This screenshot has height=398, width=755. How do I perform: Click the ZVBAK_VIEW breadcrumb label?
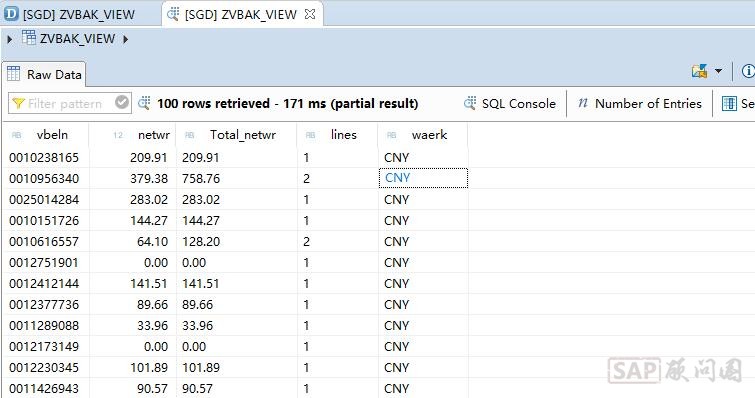click(x=78, y=39)
